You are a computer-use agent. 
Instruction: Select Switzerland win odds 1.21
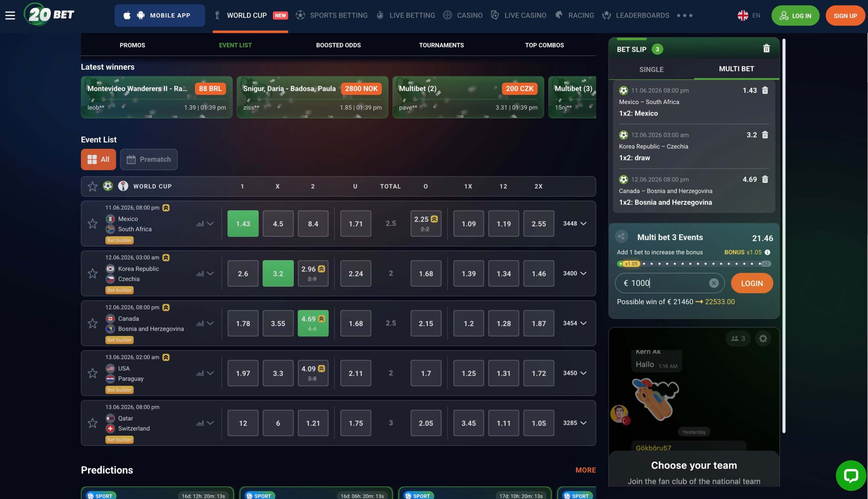coord(313,423)
